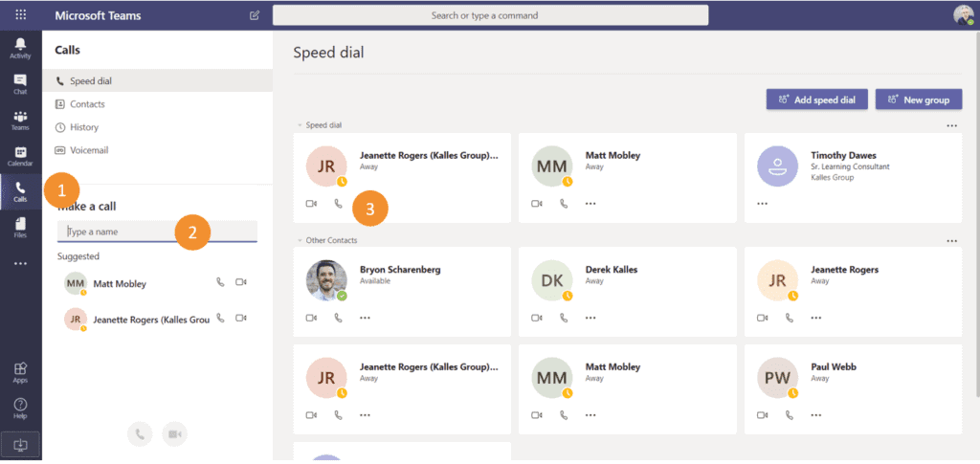Click the Add speed dial button
Viewport: 980px width, 464px height.
click(x=817, y=99)
